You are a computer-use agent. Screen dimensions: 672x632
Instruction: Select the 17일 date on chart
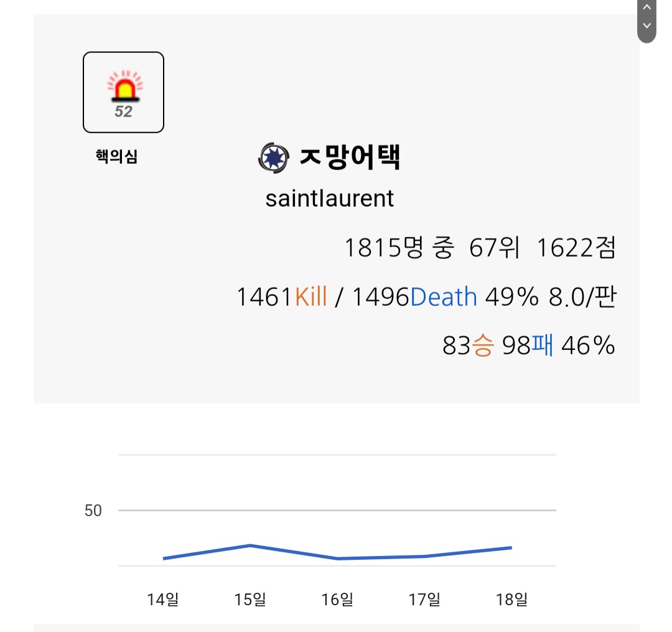(424, 600)
